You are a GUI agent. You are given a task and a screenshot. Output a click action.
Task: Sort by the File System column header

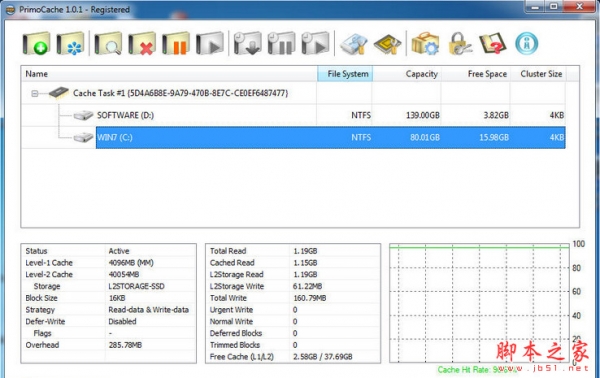[x=345, y=74]
